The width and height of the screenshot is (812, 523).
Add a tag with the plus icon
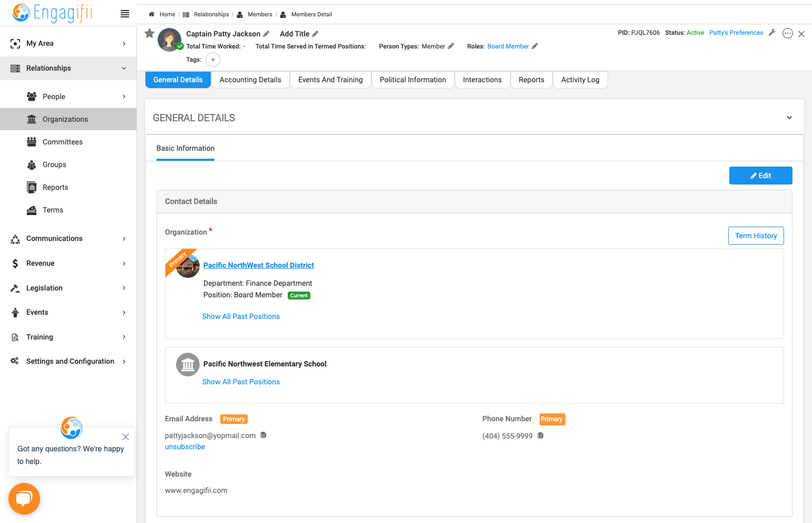click(213, 60)
